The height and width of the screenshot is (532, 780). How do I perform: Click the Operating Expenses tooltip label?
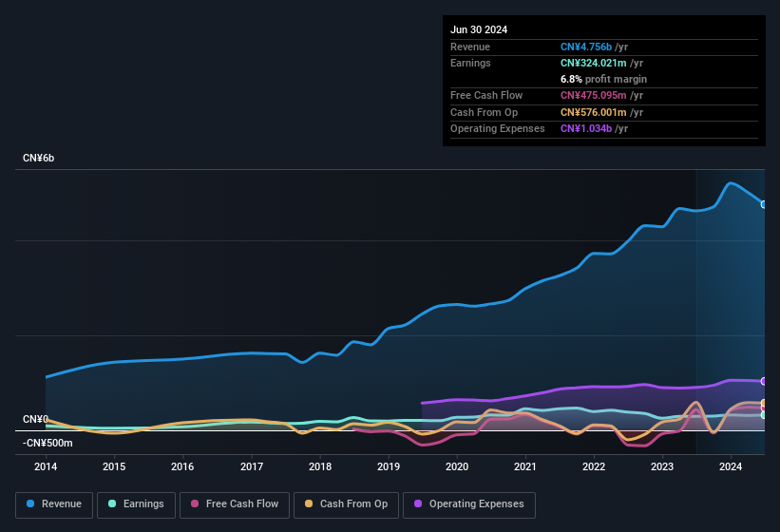click(498, 129)
